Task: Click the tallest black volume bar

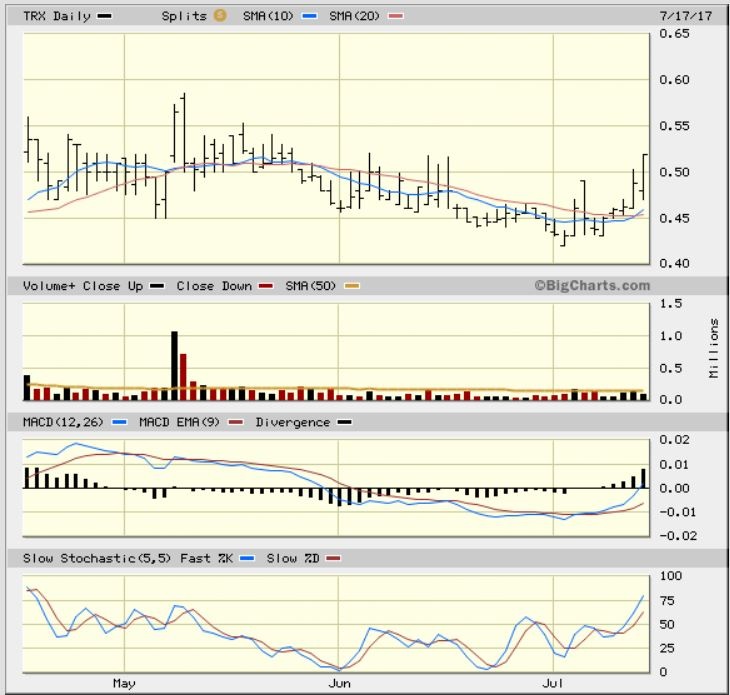Action: (x=174, y=365)
